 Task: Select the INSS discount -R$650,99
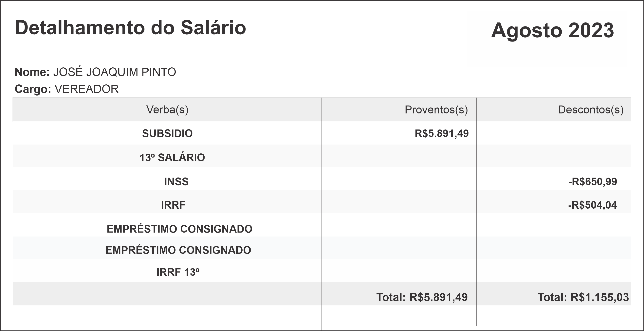tap(593, 182)
